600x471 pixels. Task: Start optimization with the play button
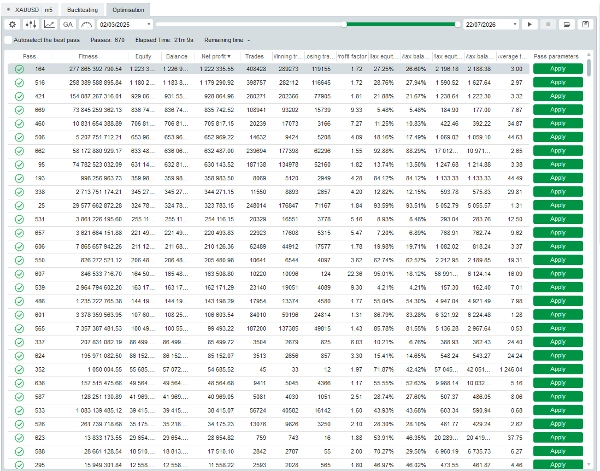coord(530,24)
